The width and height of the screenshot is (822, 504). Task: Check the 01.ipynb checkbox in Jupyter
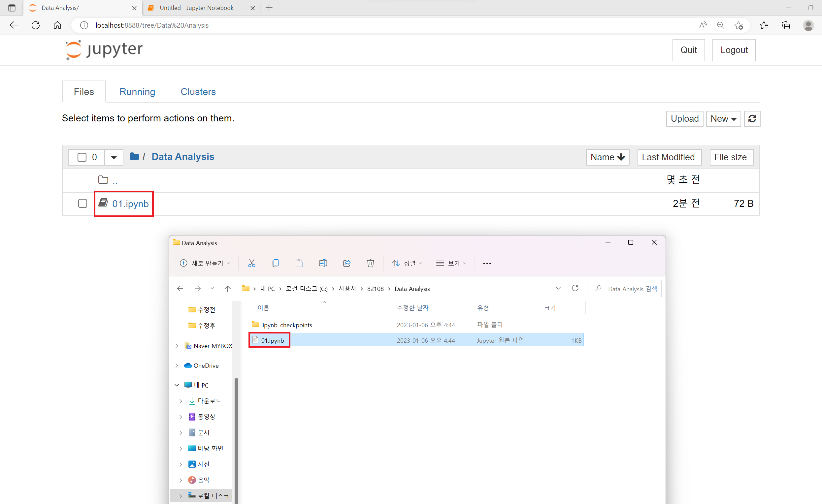coord(82,204)
